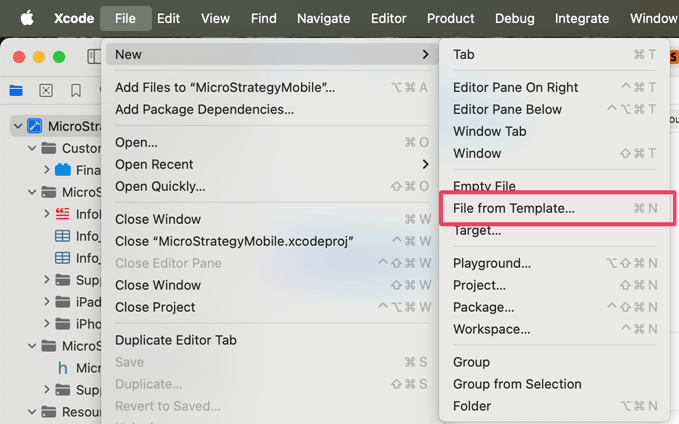Open the Bookmark navigator icon
679x424 pixels.
(x=76, y=90)
